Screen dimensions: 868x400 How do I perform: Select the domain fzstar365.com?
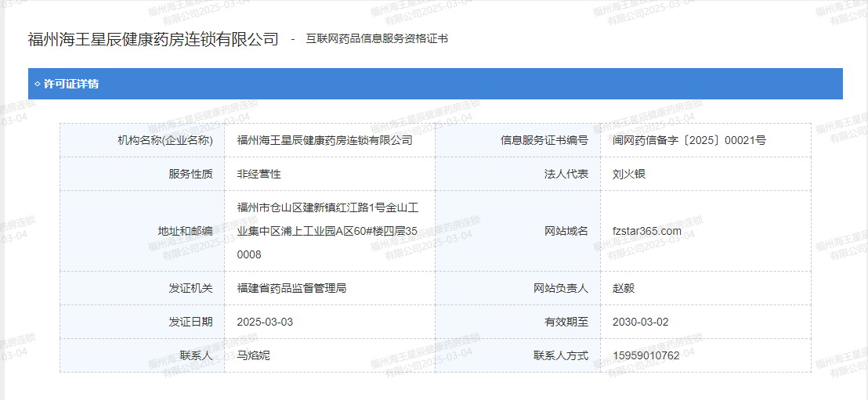coord(647,231)
